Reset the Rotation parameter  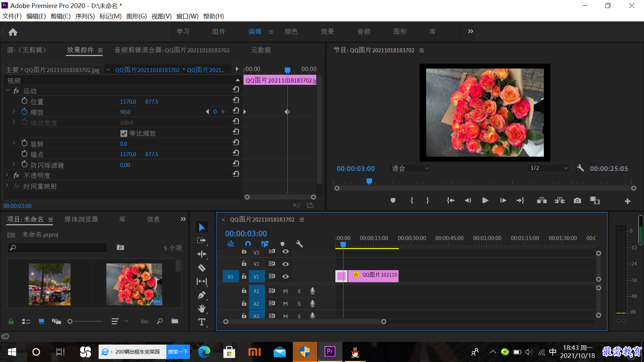coord(236,142)
